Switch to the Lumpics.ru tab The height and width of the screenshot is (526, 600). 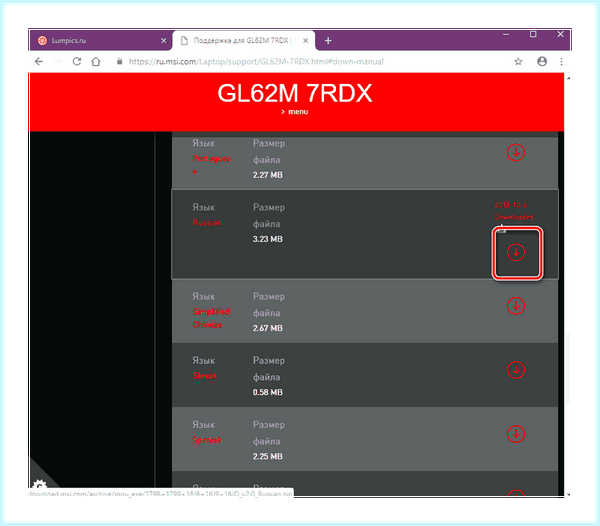[x=100, y=41]
